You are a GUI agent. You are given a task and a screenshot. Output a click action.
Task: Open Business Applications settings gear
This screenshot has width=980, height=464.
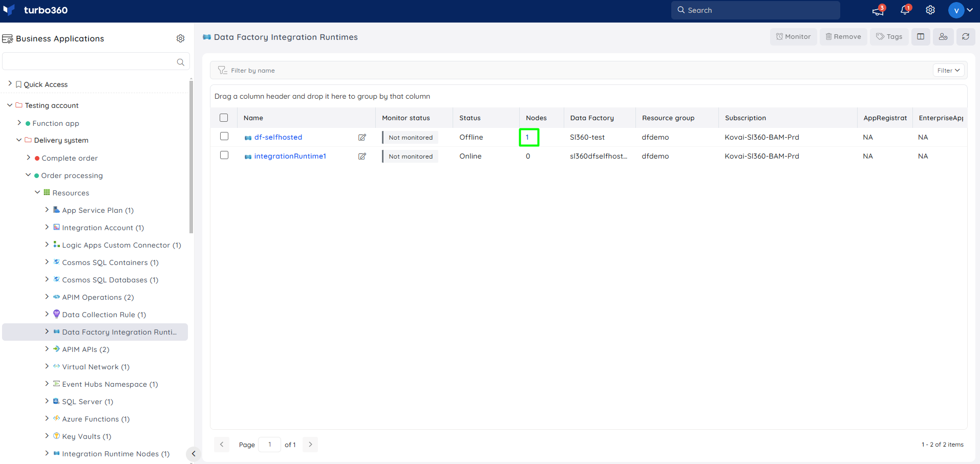click(180, 38)
